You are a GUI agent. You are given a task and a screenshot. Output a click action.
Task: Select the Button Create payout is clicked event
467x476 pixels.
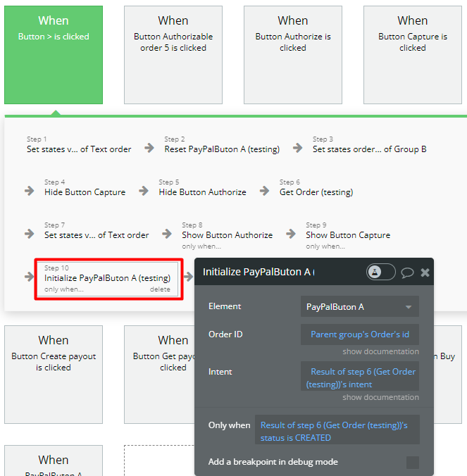point(54,375)
